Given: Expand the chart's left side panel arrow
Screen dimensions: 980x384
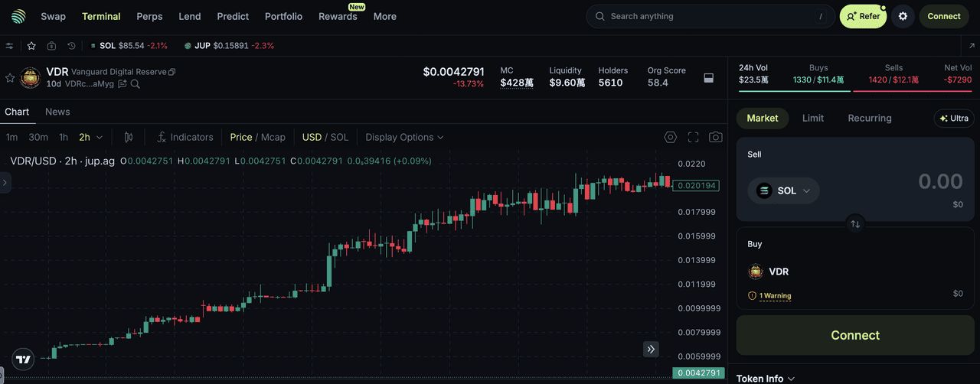Looking at the screenshot, I should click(5, 183).
